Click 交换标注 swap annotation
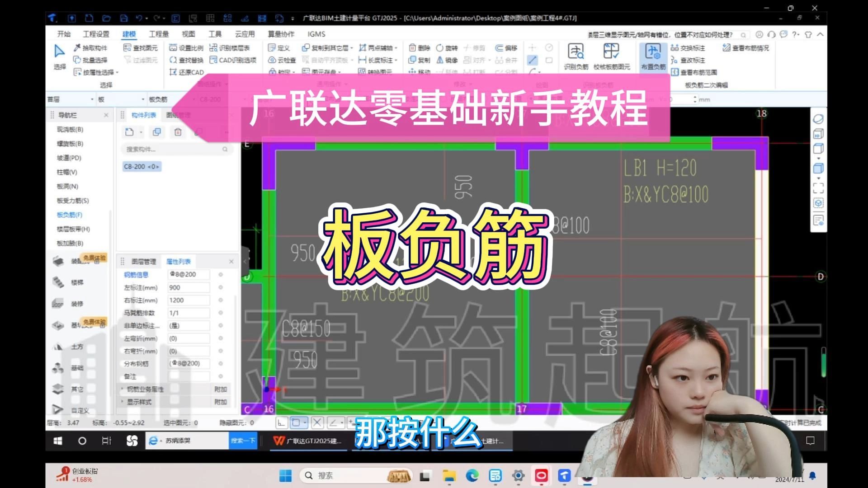This screenshot has width=868, height=488. [688, 48]
